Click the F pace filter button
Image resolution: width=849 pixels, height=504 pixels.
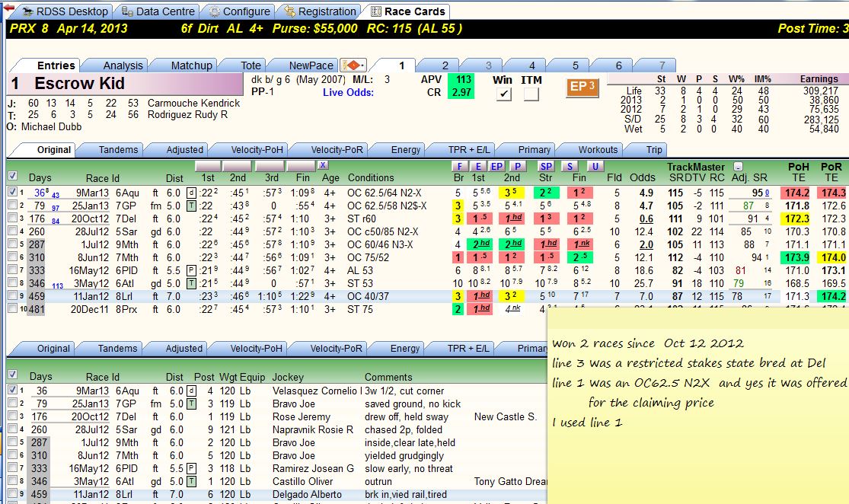[x=459, y=166]
